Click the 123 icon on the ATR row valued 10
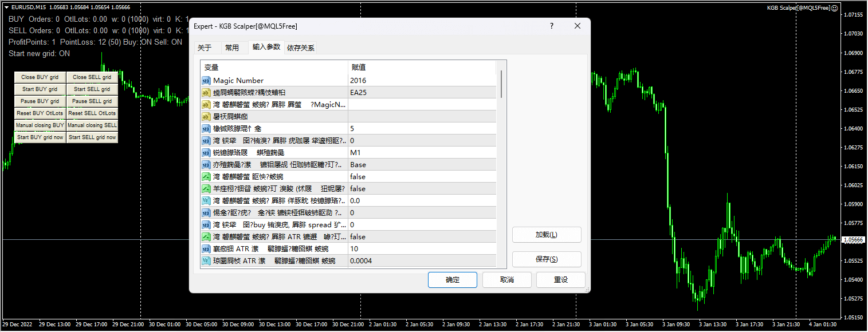The width and height of the screenshot is (868, 332). 206,248
